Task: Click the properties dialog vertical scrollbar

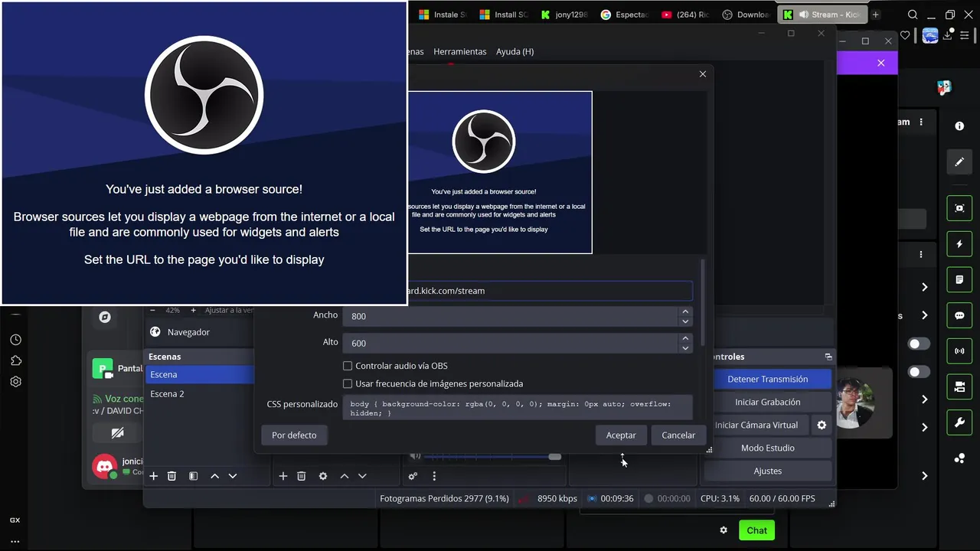Action: (702, 302)
